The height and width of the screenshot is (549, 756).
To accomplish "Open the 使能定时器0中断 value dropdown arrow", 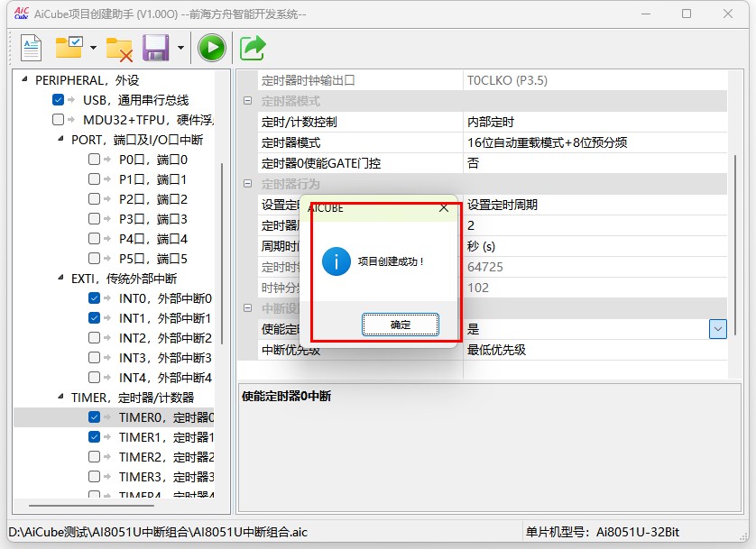I will [718, 329].
